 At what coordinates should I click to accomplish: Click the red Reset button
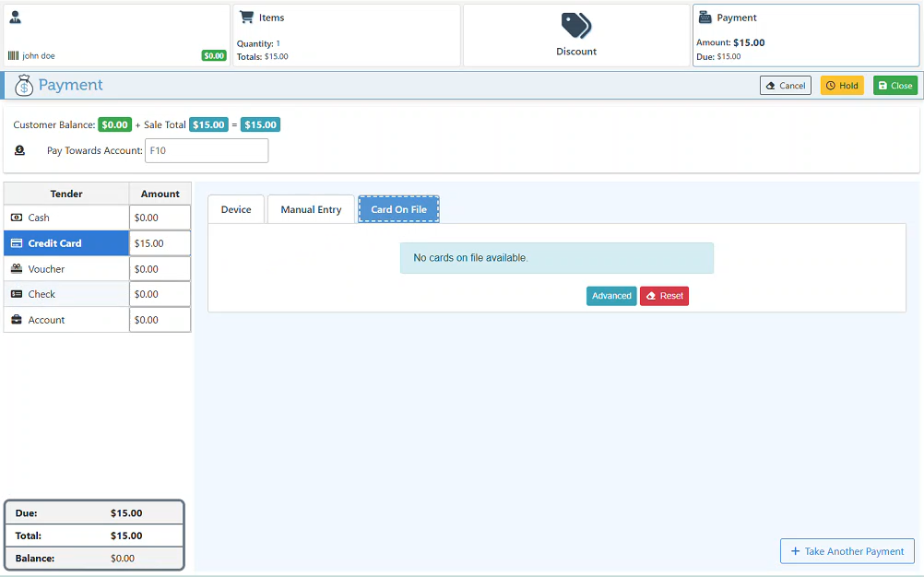[664, 296]
